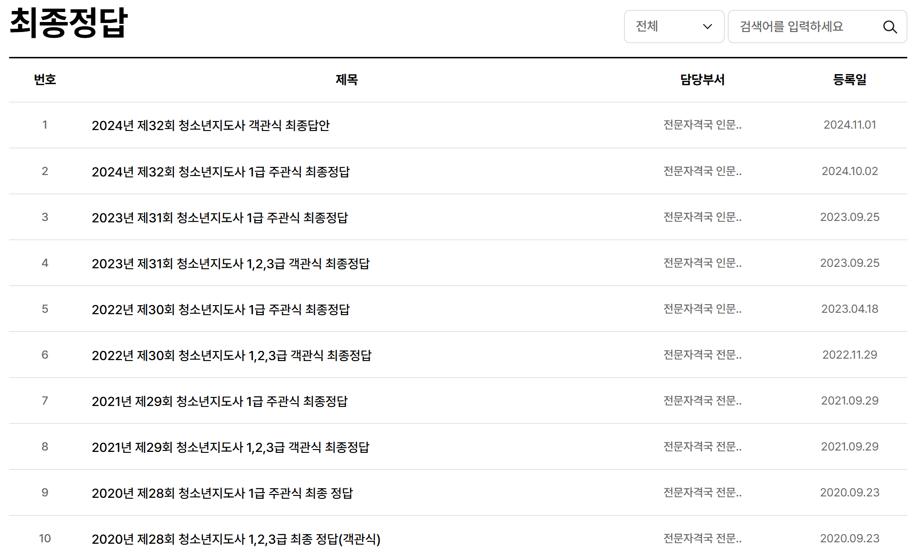Open the 2021년 제29회 1,2,3급 객관식 최종정답

click(x=231, y=447)
